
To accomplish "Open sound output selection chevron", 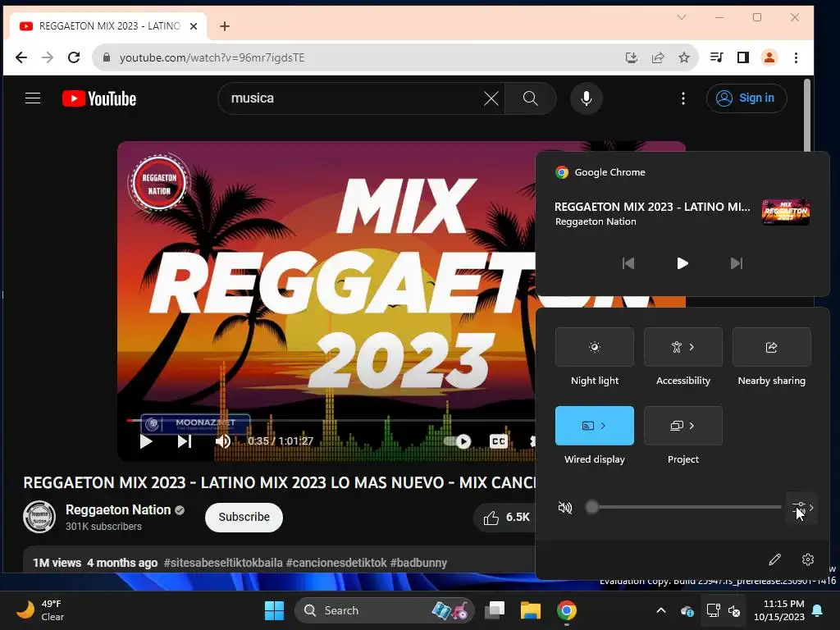I will [802, 507].
